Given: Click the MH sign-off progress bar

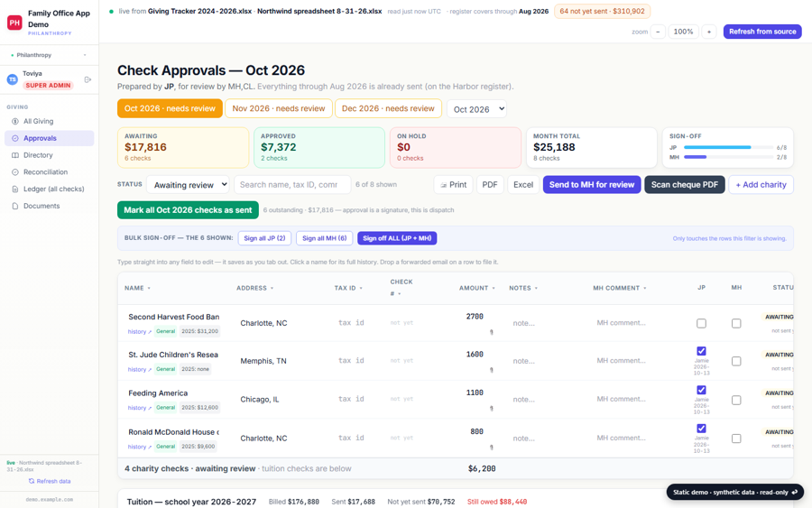Looking at the screenshot, I should pyautogui.click(x=729, y=157).
